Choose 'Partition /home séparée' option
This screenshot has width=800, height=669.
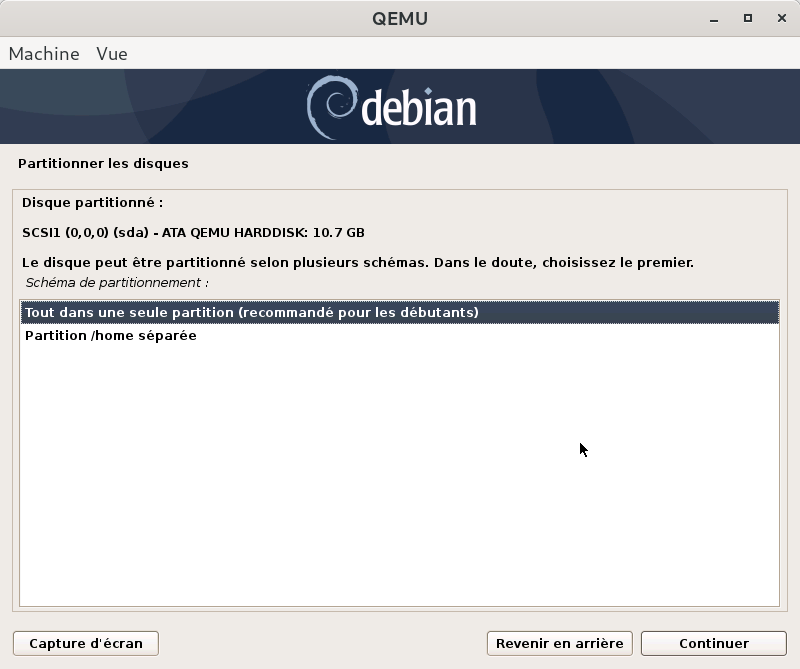click(111, 336)
